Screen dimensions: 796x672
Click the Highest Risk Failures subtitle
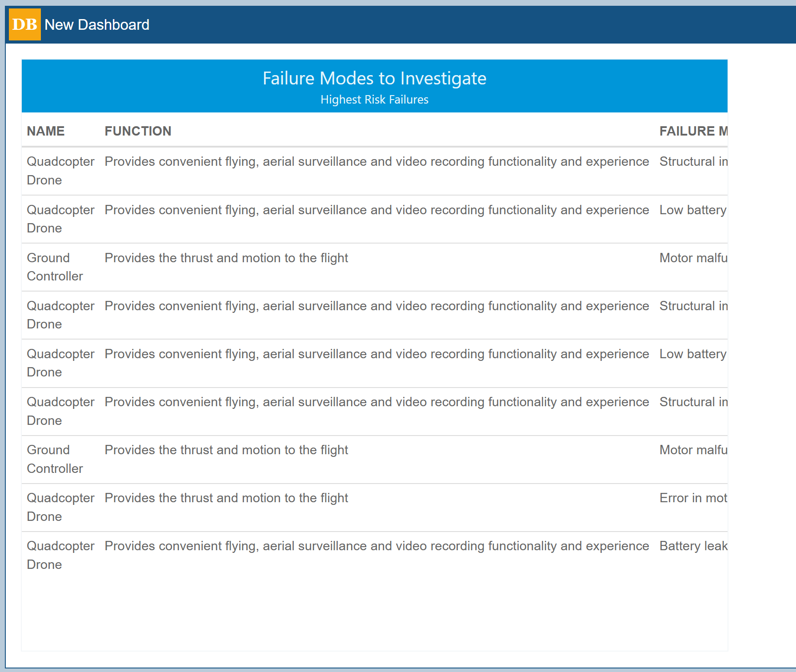[x=374, y=100]
